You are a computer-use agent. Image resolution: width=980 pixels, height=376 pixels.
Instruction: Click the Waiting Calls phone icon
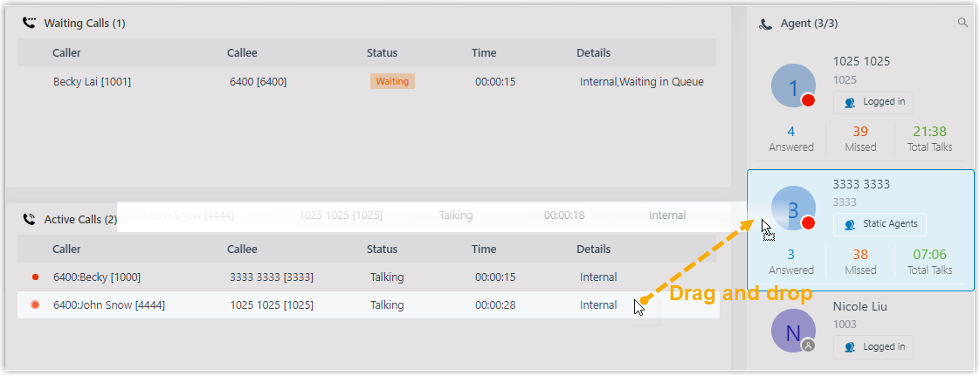[x=29, y=23]
